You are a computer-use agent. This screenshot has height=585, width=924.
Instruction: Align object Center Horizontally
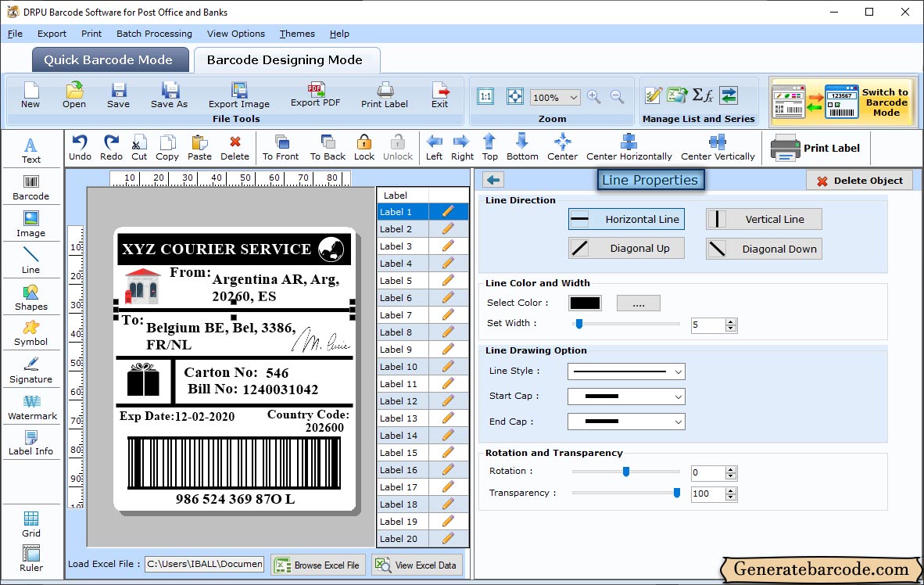[629, 148]
